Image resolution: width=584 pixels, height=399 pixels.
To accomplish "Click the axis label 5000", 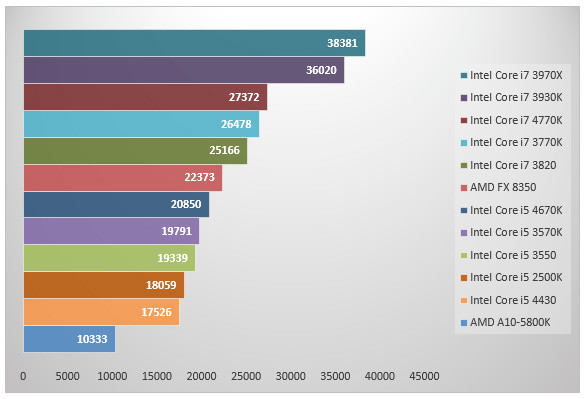I will [x=67, y=376].
